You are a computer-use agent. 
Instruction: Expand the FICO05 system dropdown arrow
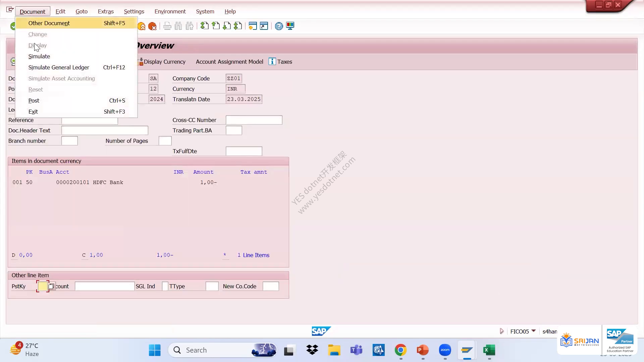[533, 331]
